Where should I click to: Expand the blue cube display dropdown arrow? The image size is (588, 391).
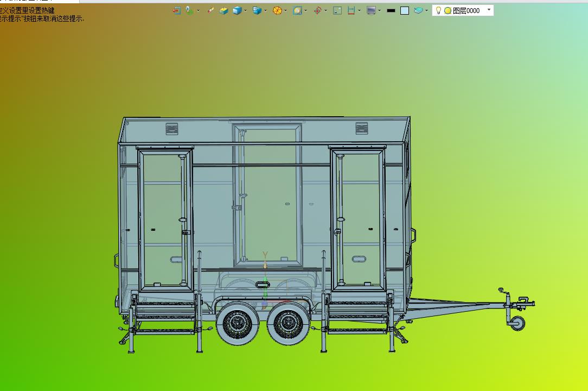(246, 11)
